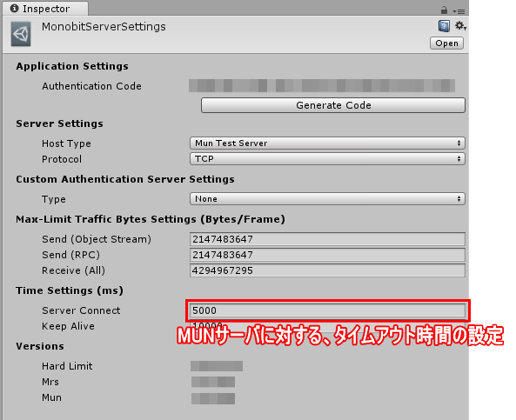
Task: Open the custom authentication Type dropdown
Action: 327,199
